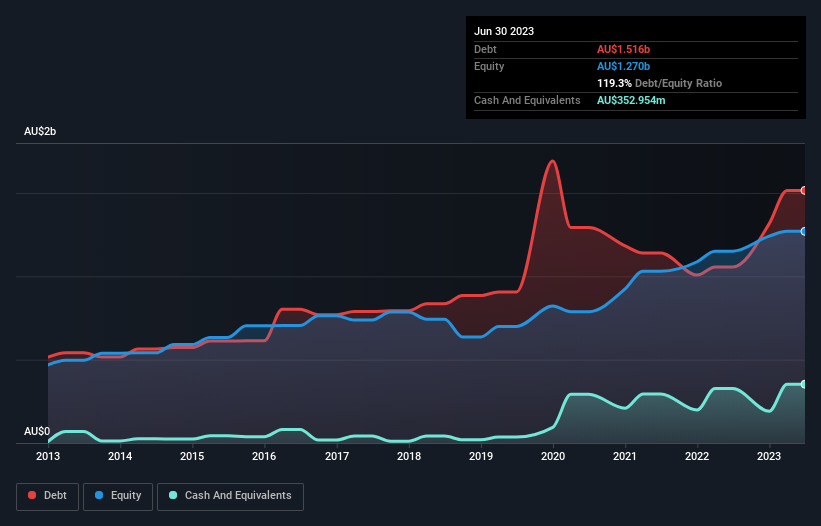Click the AU$2b y-axis label
This screenshot has width=821, height=526.
40,131
